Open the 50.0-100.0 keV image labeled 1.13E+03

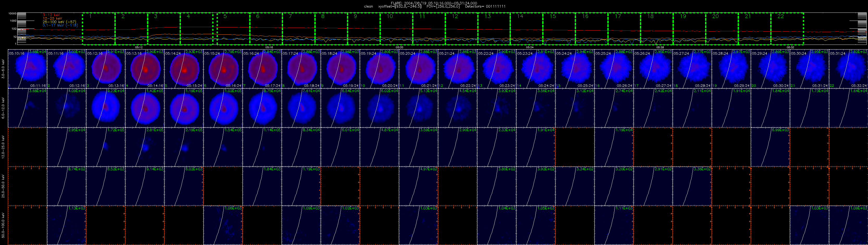point(67,225)
